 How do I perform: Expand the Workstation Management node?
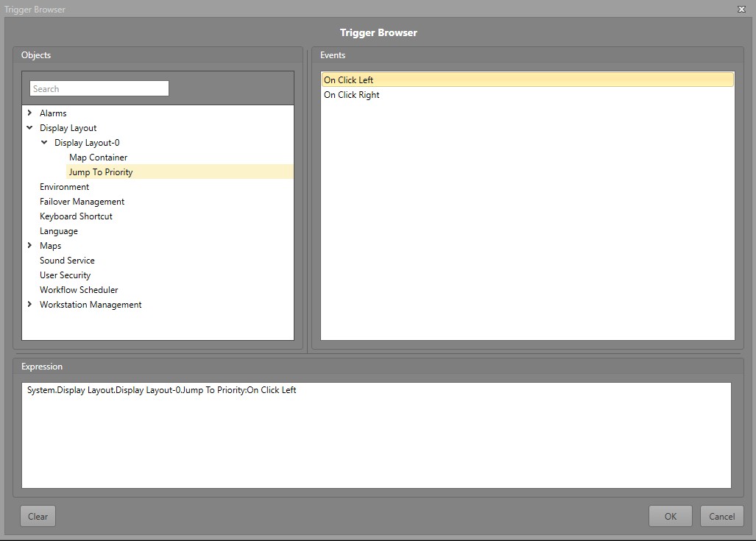[x=29, y=305]
